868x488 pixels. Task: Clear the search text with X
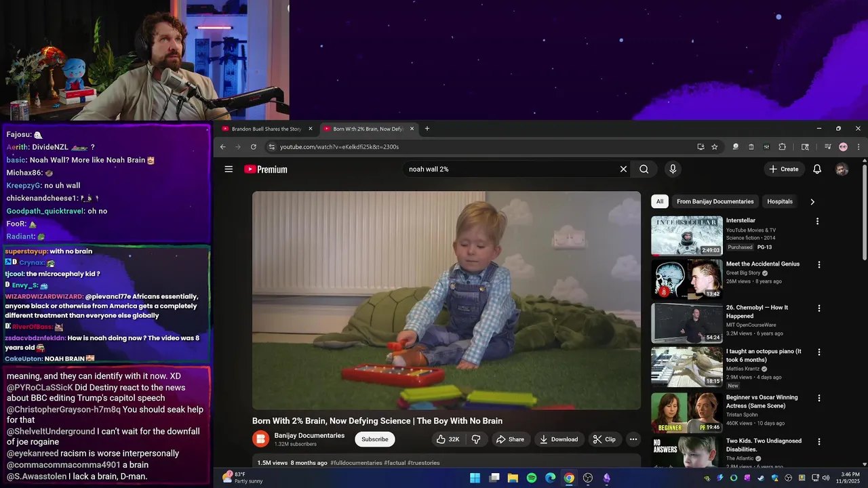pyautogui.click(x=623, y=169)
